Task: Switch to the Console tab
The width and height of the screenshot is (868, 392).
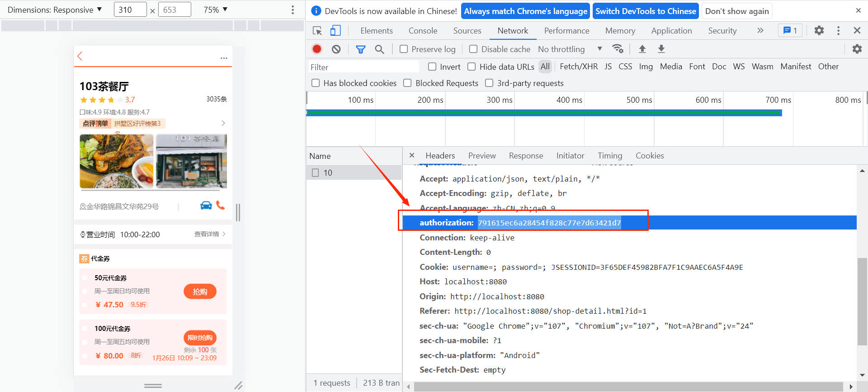Action: pyautogui.click(x=423, y=30)
